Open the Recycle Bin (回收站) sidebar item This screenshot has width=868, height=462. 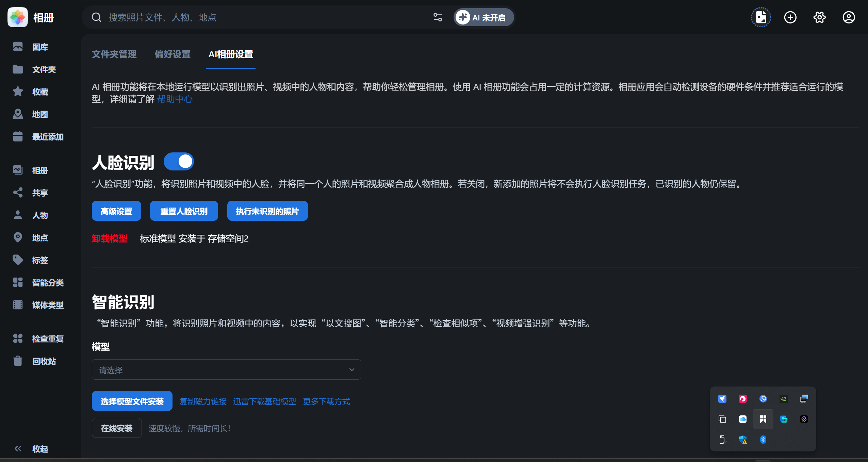(44, 361)
